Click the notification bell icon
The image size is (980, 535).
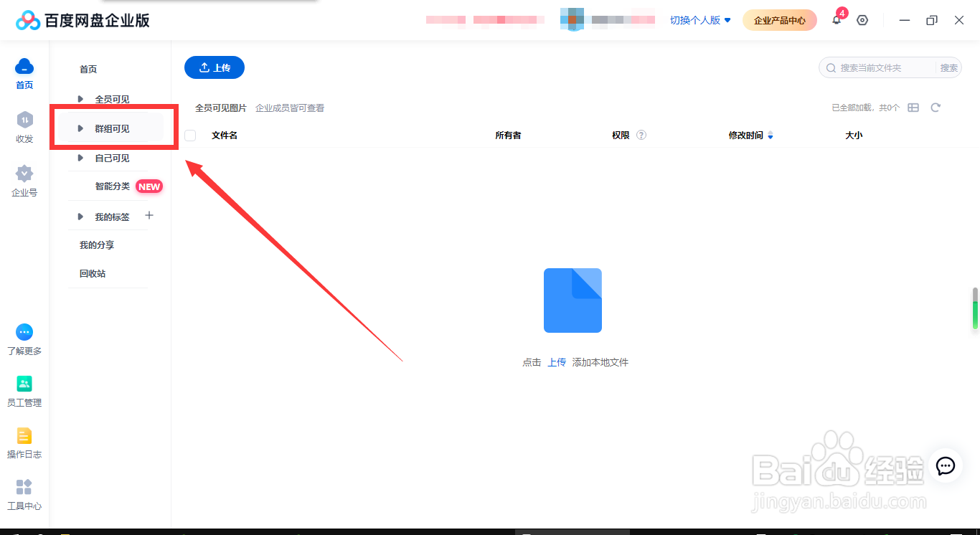(x=837, y=20)
